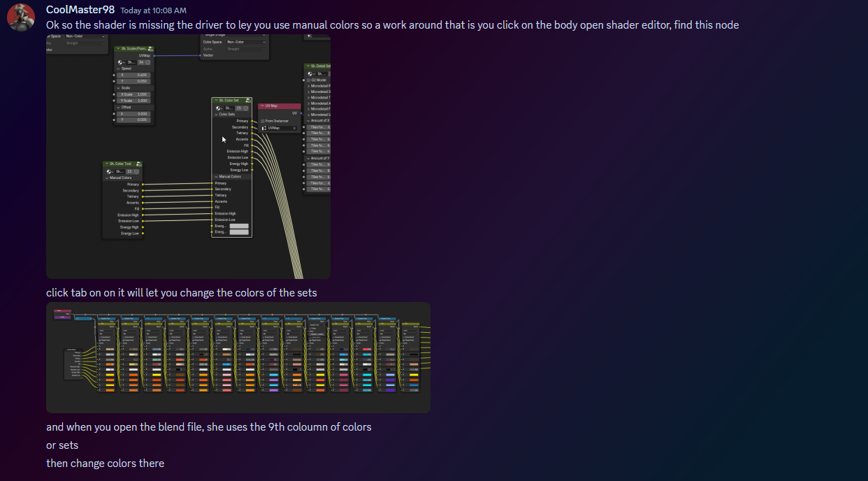Viewport: 868px width, 481px height.
Task: Collapse the Speed section in the Scaler node
Action: (118, 69)
